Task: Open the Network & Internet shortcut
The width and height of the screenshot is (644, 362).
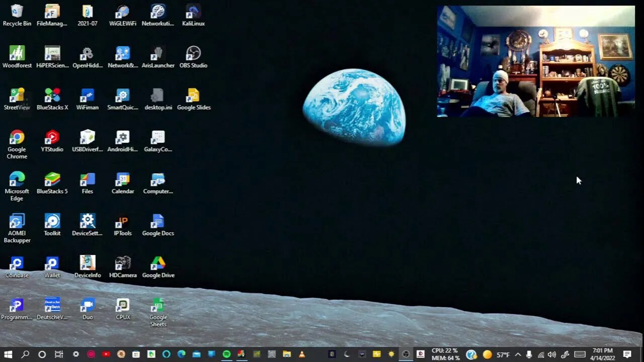Action: [x=123, y=57]
